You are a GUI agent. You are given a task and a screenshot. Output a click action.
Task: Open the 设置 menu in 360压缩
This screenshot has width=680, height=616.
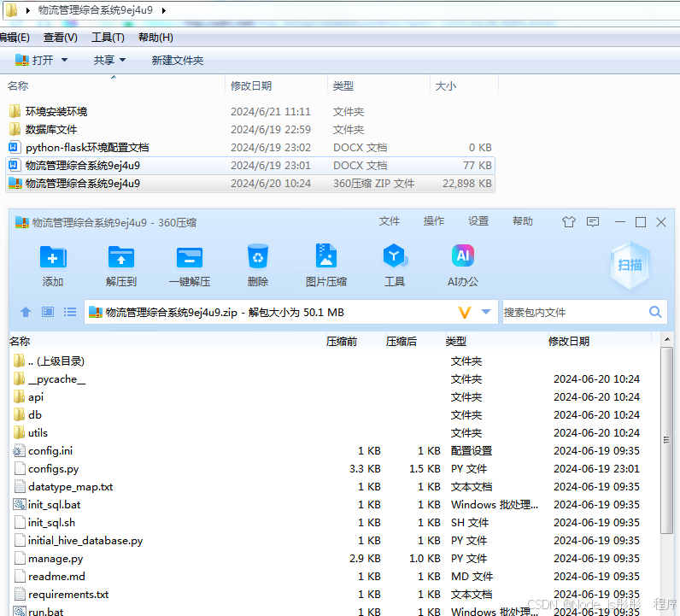point(478,221)
